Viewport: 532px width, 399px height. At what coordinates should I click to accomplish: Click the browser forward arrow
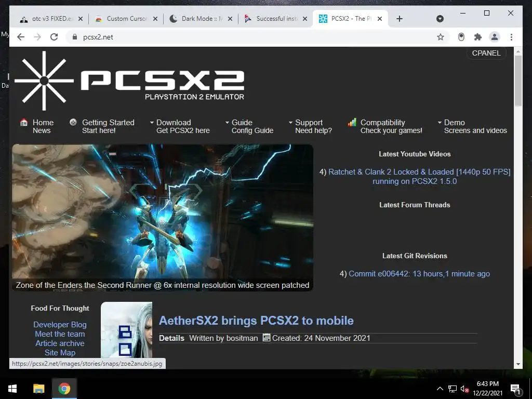coord(37,37)
